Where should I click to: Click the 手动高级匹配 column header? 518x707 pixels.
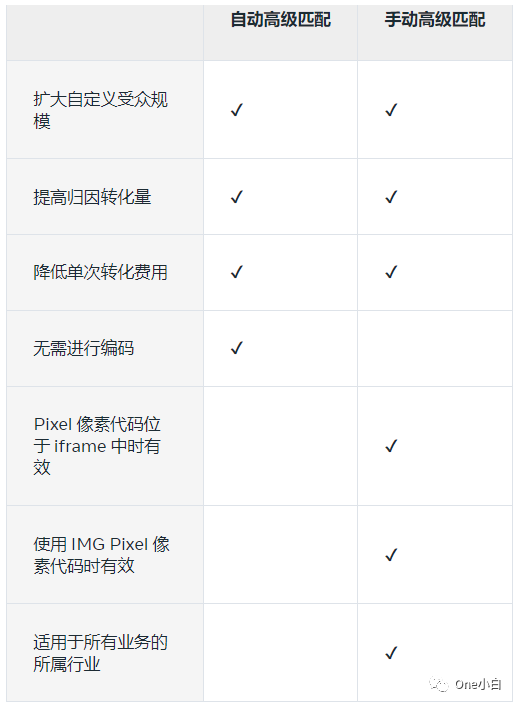coord(435,20)
